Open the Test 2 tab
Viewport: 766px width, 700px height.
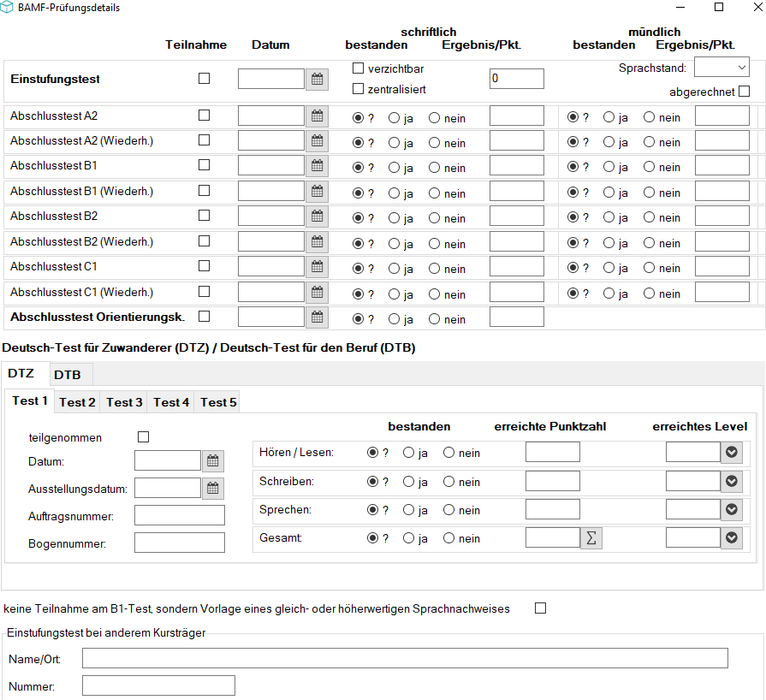click(x=77, y=402)
